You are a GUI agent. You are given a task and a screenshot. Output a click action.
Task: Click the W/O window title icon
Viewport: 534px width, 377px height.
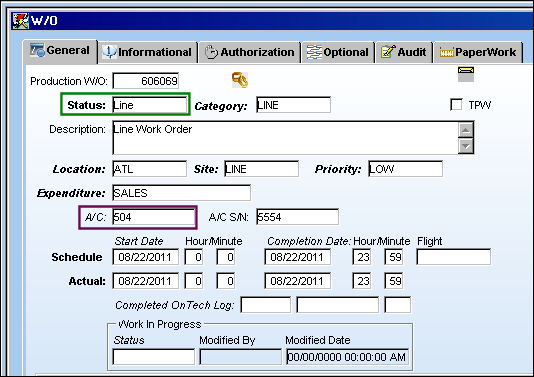(20, 20)
